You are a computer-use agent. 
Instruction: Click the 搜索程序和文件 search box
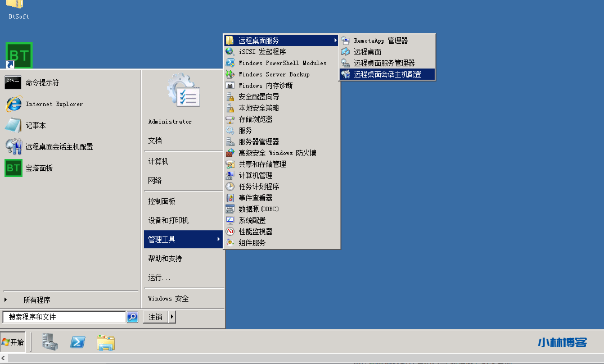(x=64, y=317)
